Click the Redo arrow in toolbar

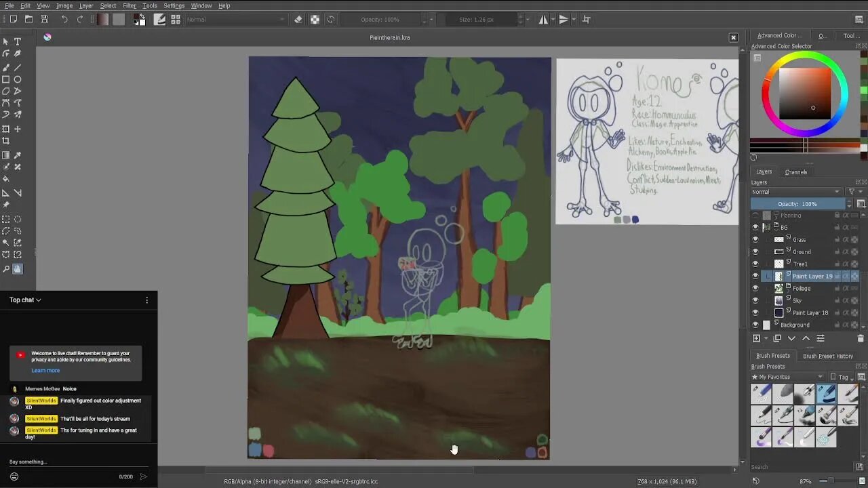[80, 20]
